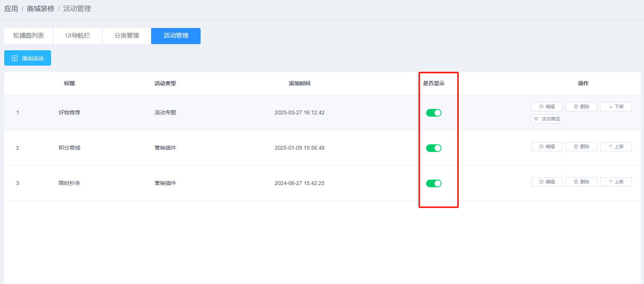Go to 应用 in the breadcrumb

click(x=11, y=9)
